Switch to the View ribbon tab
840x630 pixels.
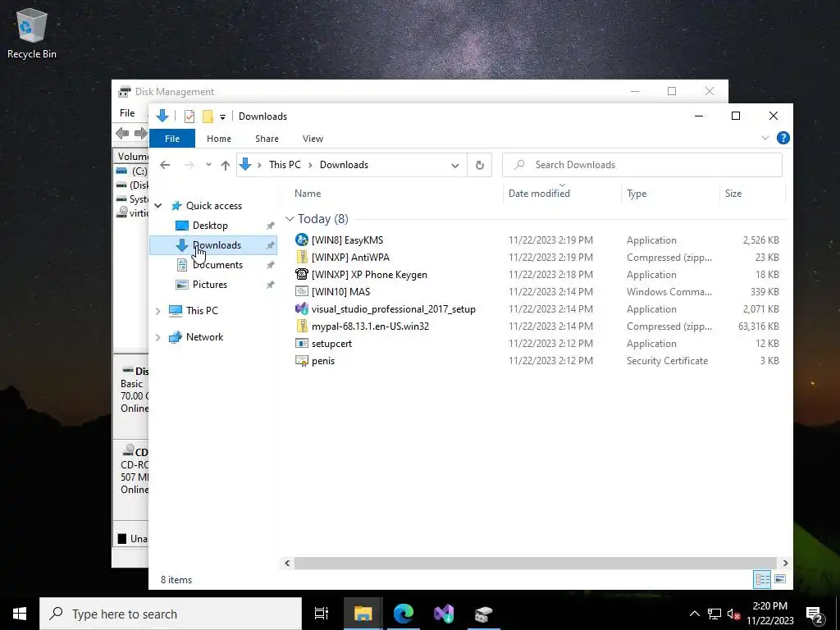point(313,138)
